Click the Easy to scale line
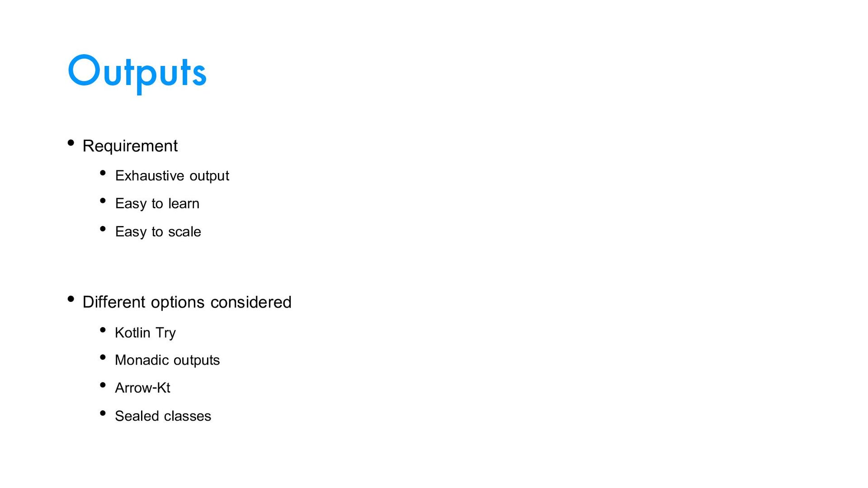This screenshot has width=868, height=488. click(x=158, y=232)
